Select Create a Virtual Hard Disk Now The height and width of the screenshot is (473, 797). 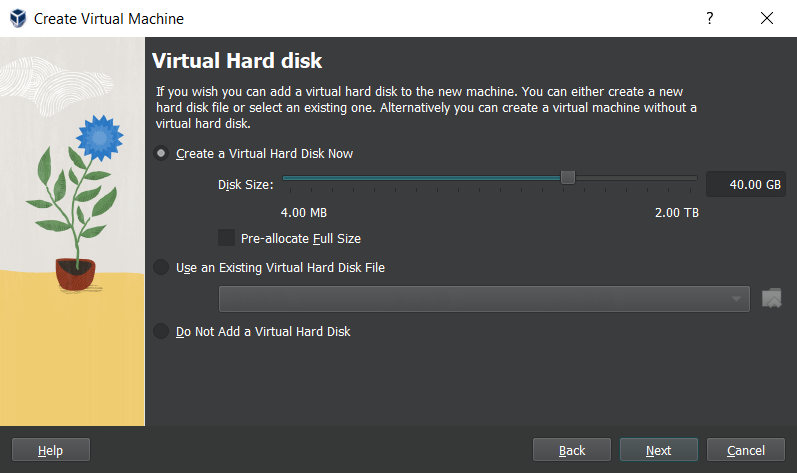click(162, 154)
